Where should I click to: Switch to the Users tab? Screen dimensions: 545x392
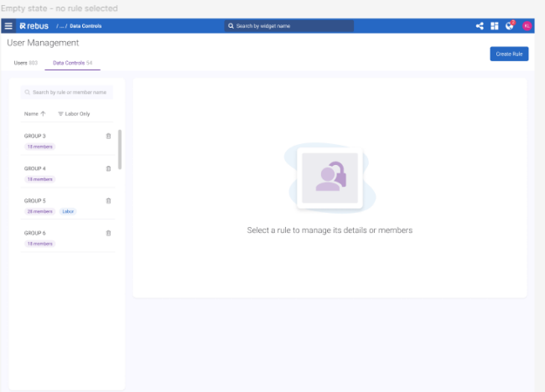(26, 63)
